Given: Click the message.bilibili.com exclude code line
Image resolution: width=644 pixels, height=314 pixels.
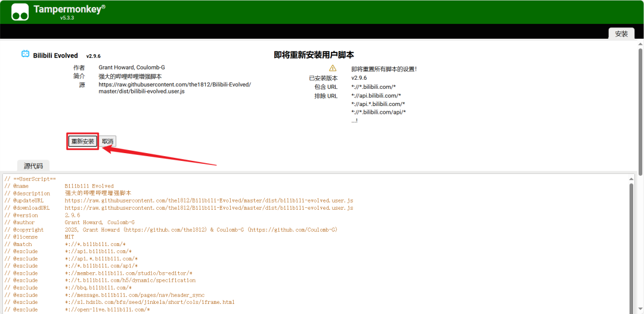Looking at the screenshot, I should point(104,295).
